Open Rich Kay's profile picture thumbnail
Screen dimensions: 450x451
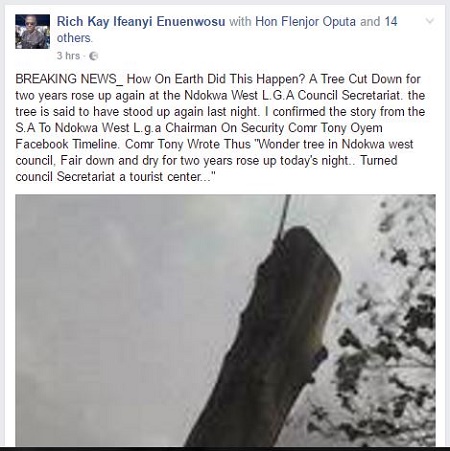coord(32,32)
